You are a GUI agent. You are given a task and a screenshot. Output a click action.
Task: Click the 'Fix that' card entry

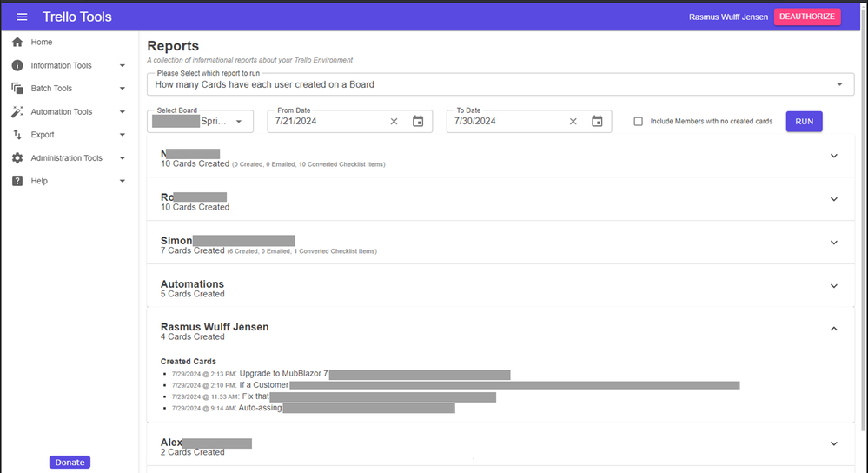tap(334, 397)
